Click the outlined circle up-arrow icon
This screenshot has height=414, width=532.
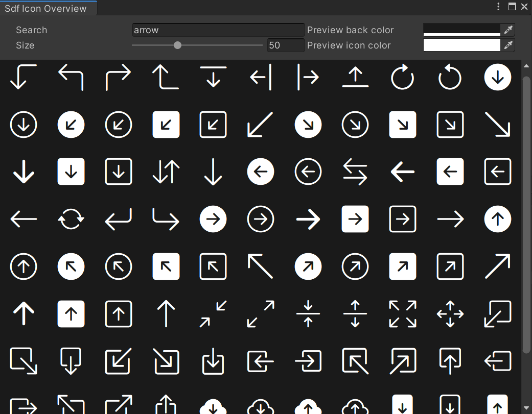[24, 266]
